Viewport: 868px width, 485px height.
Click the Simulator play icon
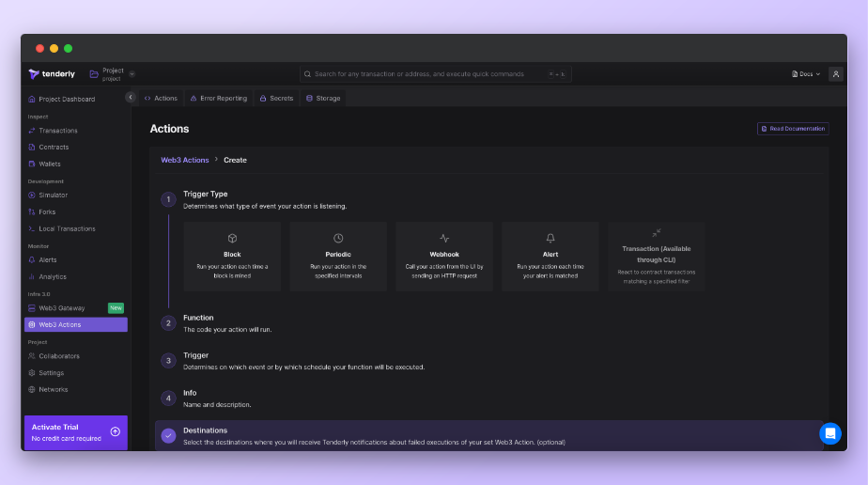point(32,195)
